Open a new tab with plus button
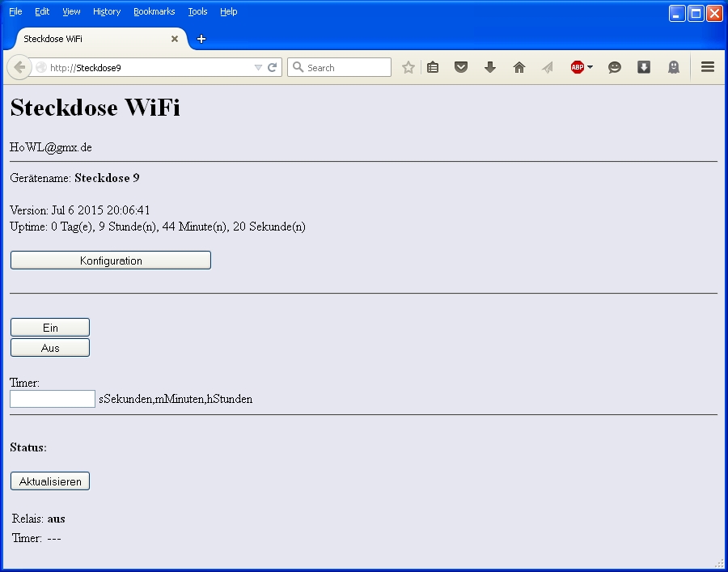The height and width of the screenshot is (572, 728). [x=201, y=39]
